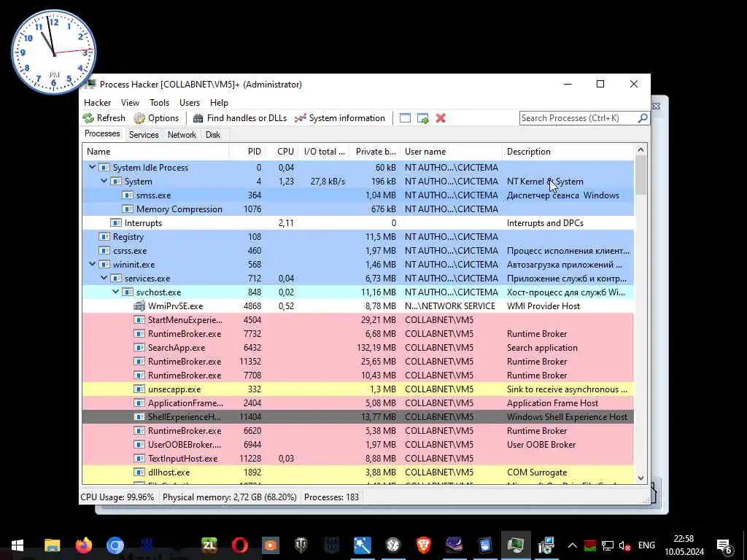Sort by the Description column header
Screen dimensions: 747x560
coord(568,152)
